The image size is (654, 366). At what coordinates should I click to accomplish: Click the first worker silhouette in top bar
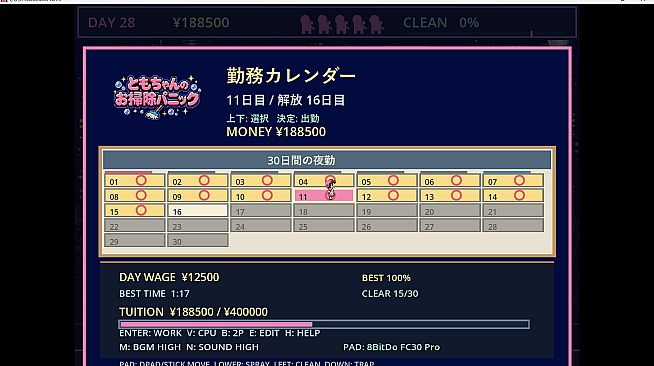(307, 24)
